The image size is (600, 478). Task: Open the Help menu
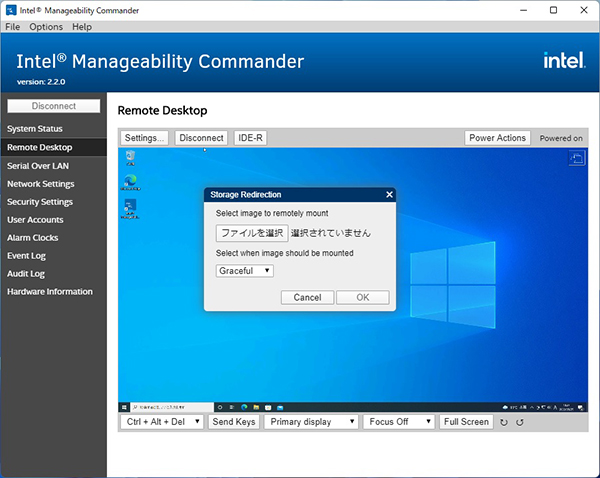[x=82, y=26]
